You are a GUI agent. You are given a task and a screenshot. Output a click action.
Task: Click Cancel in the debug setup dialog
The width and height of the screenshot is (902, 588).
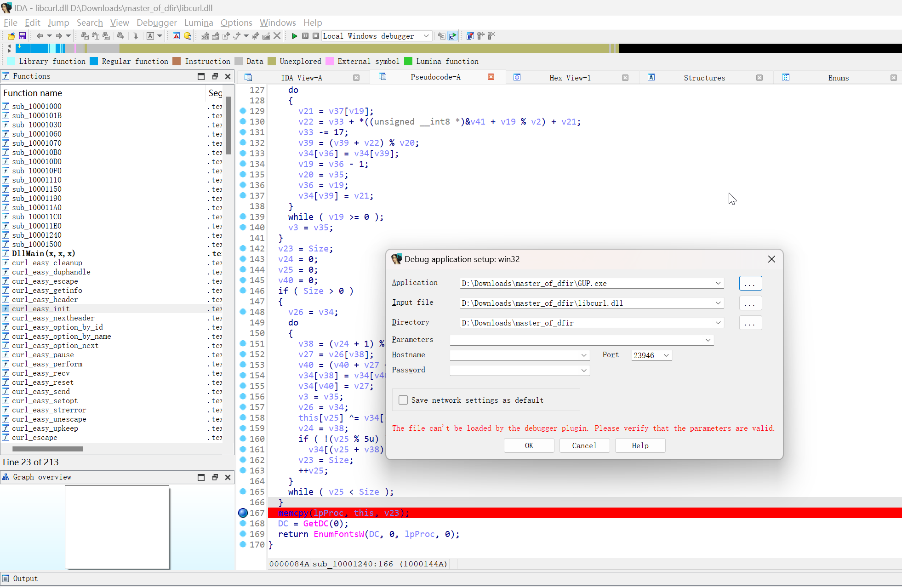point(584,445)
